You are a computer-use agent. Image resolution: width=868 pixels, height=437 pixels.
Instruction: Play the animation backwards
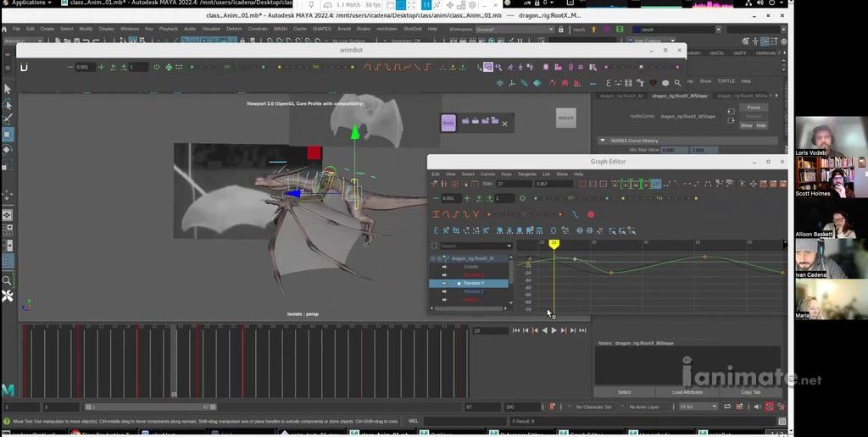click(544, 330)
